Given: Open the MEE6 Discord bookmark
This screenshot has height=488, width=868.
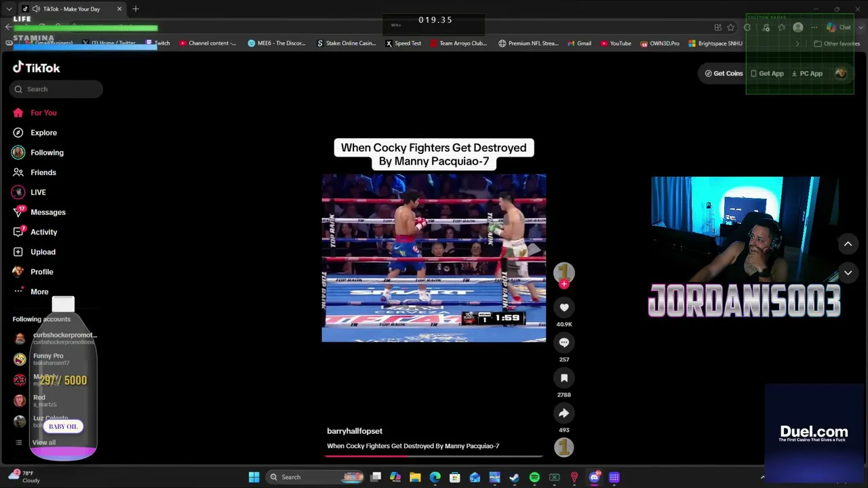Looking at the screenshot, I should 277,43.
